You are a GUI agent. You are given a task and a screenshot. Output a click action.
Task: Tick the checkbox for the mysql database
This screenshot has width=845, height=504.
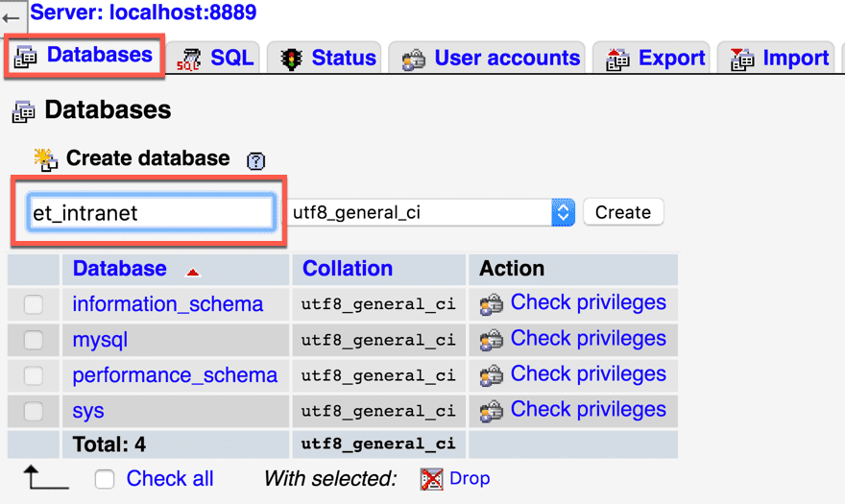pos(34,341)
